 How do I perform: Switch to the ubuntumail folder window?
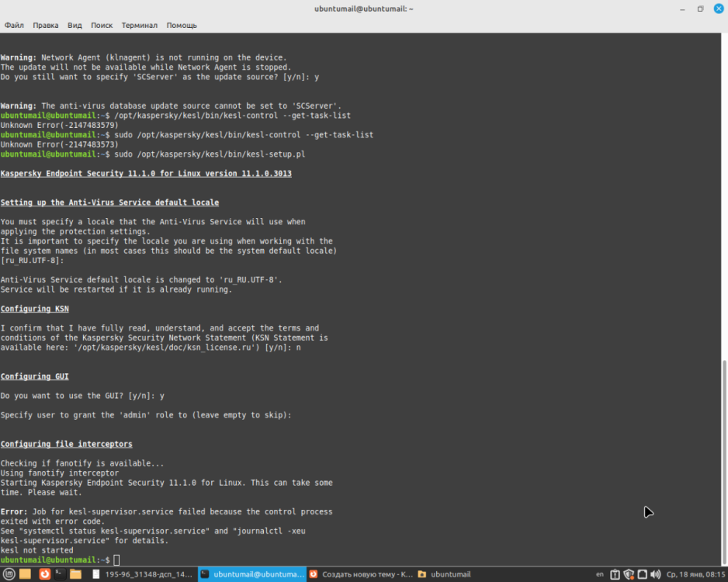coord(444,574)
